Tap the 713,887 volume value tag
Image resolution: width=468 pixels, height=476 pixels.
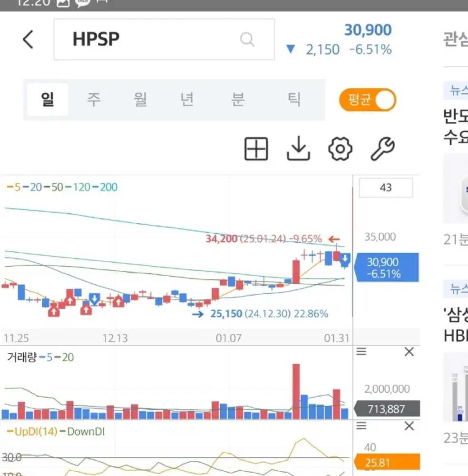(x=387, y=408)
